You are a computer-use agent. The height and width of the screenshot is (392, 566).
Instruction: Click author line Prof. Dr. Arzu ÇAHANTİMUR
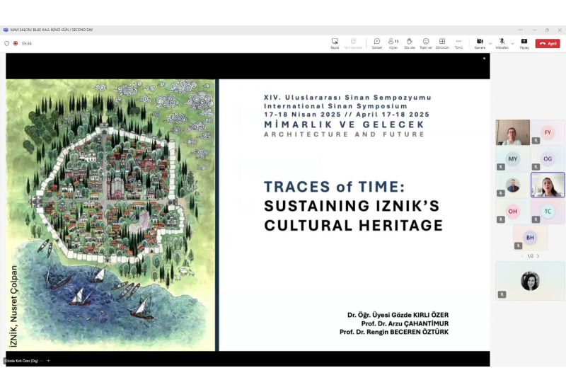click(x=405, y=323)
